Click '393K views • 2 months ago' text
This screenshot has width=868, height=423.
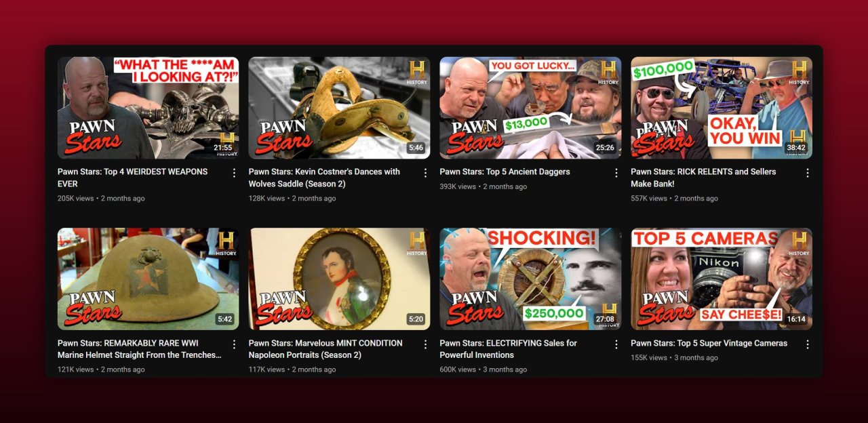click(484, 186)
